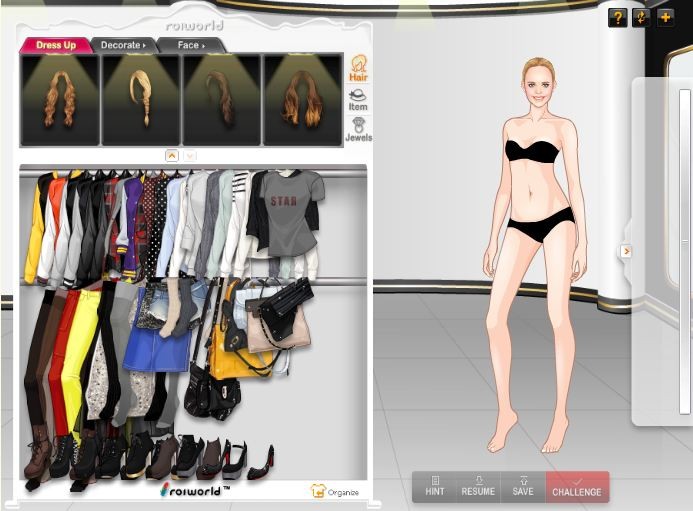Switch to the Face tab
This screenshot has height=511, width=693.
(x=190, y=45)
